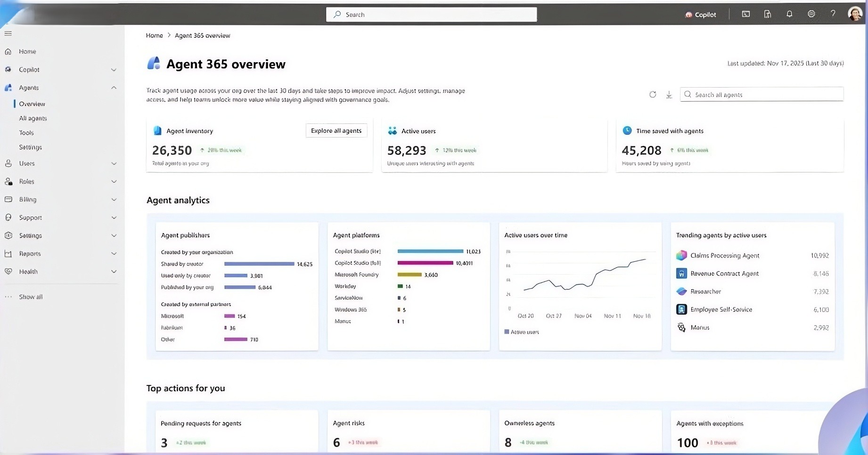Open Agent risks card
The height and width of the screenshot is (455, 868).
click(x=409, y=432)
